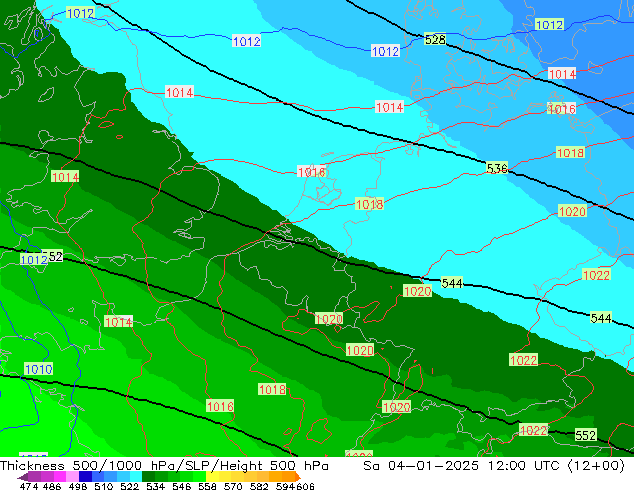The image size is (634, 490).
Task: Click the 522 legend value
Action: coord(129,486)
